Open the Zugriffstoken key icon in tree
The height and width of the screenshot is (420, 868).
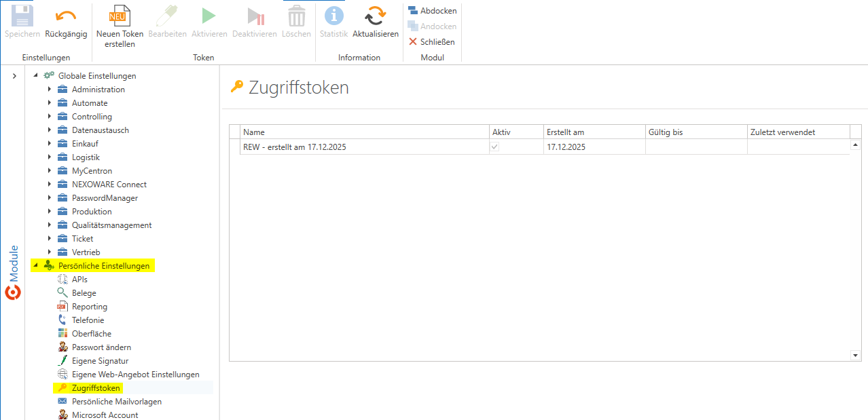click(x=62, y=388)
